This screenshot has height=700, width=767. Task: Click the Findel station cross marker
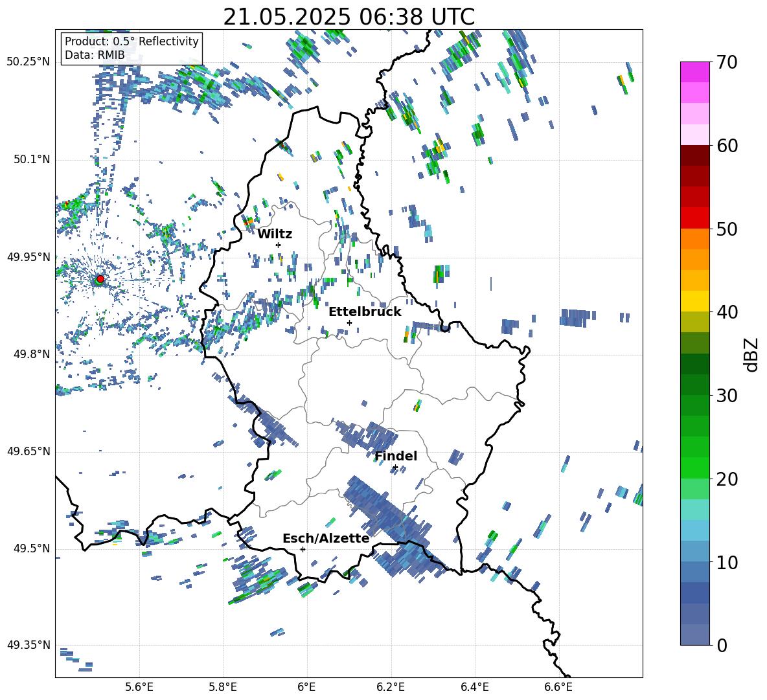[395, 468]
